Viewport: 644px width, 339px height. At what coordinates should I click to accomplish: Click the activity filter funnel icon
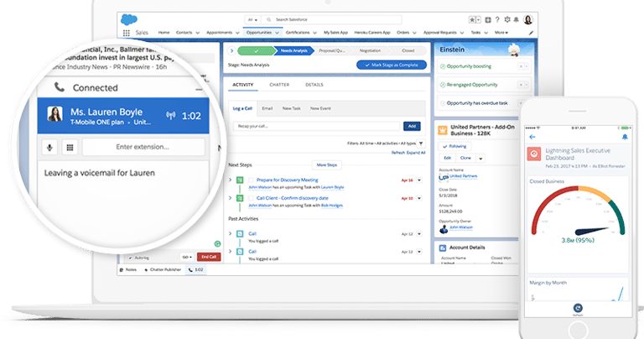[421, 143]
